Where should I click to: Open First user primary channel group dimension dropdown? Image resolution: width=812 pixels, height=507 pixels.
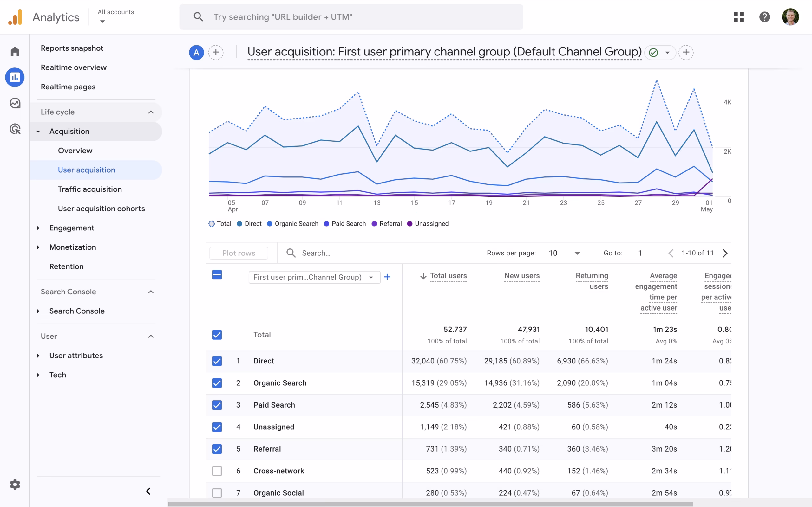(314, 277)
